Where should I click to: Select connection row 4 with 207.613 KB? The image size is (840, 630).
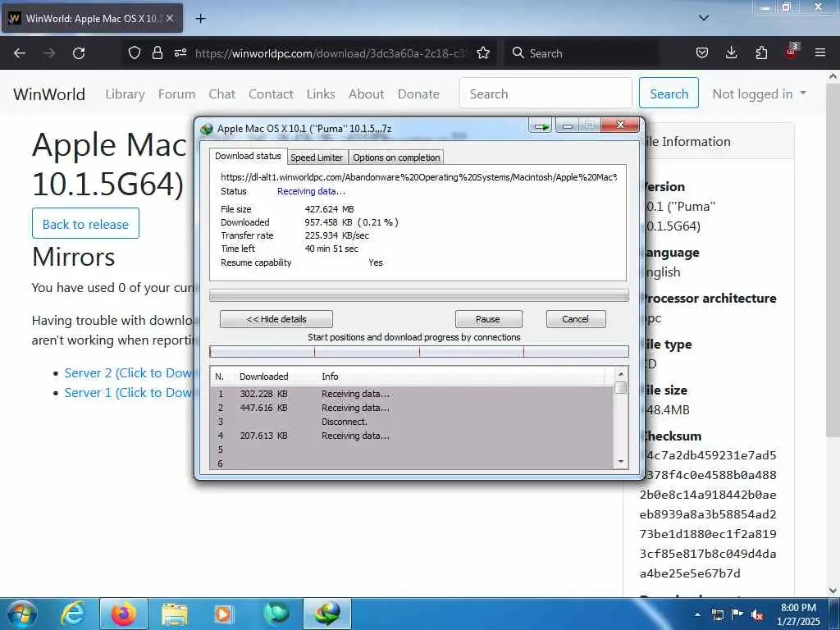pyautogui.click(x=413, y=436)
